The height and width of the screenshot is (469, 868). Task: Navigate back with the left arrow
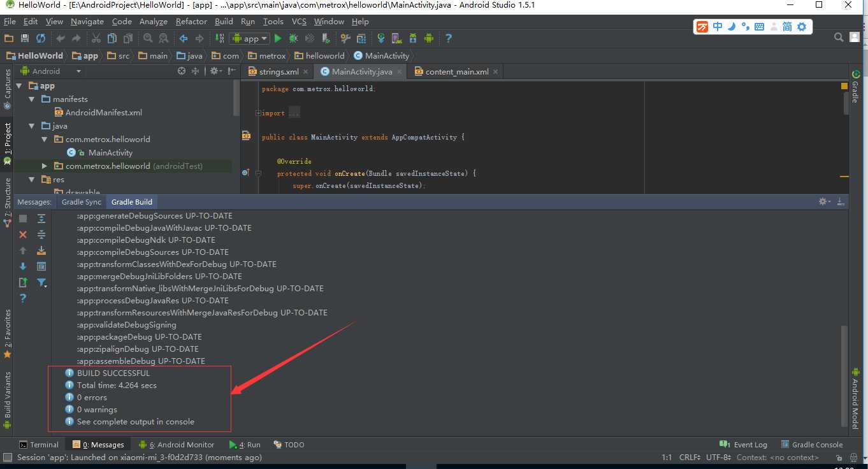184,38
